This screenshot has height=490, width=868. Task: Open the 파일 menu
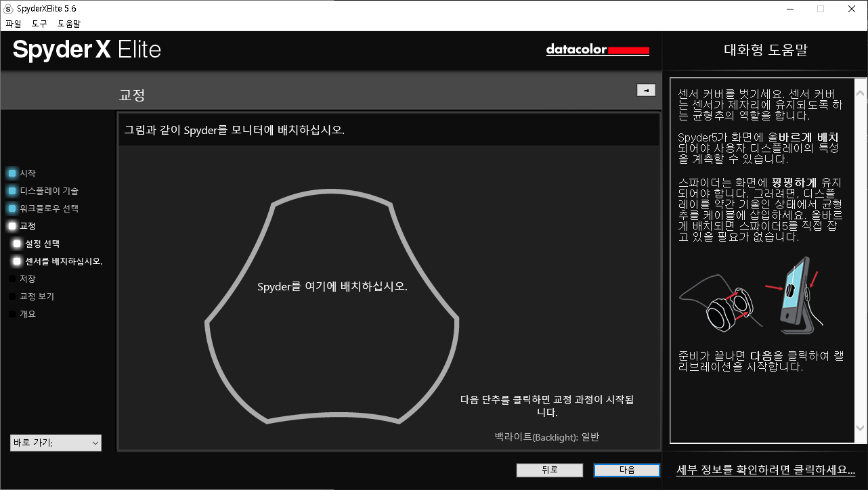pyautogui.click(x=14, y=24)
